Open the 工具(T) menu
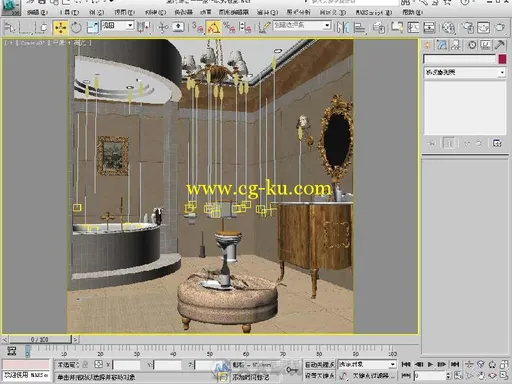The height and width of the screenshot is (384, 512). [x=70, y=13]
